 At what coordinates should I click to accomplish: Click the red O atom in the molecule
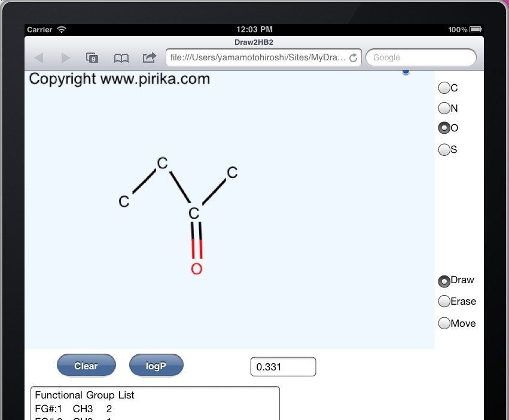pyautogui.click(x=196, y=268)
